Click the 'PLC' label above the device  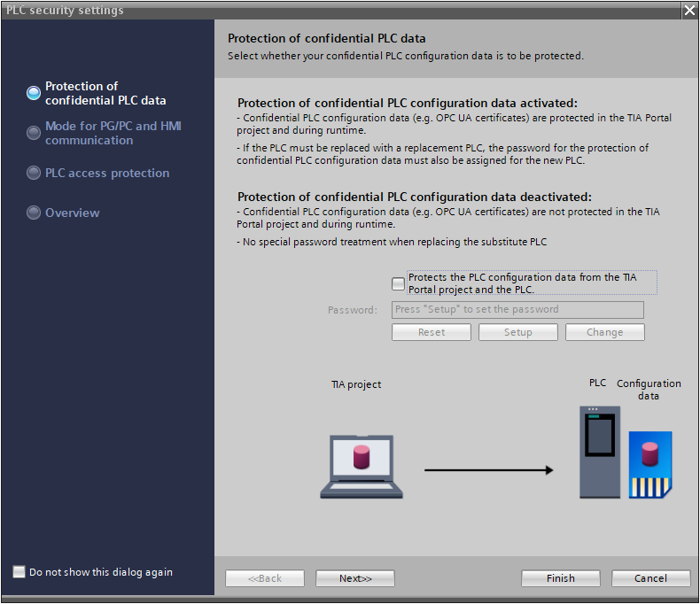[x=597, y=383]
